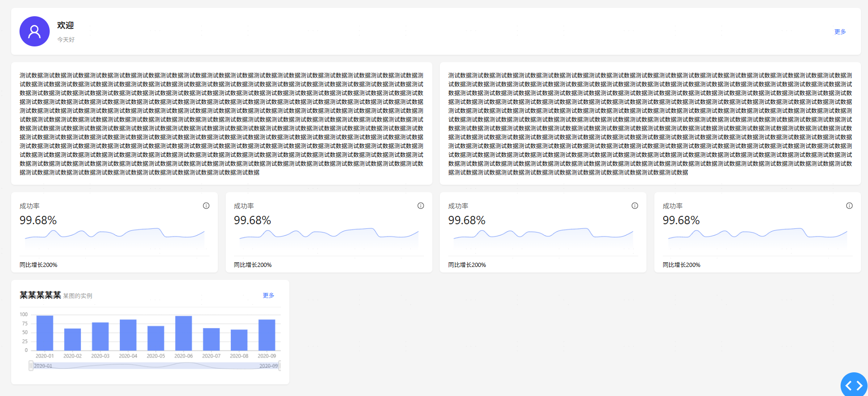Click the 欢迎 welcome title
Image resolution: width=868 pixels, height=396 pixels.
(65, 25)
